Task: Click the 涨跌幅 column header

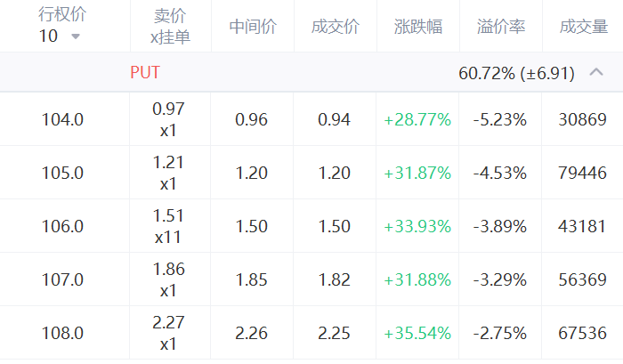Action: 418,27
